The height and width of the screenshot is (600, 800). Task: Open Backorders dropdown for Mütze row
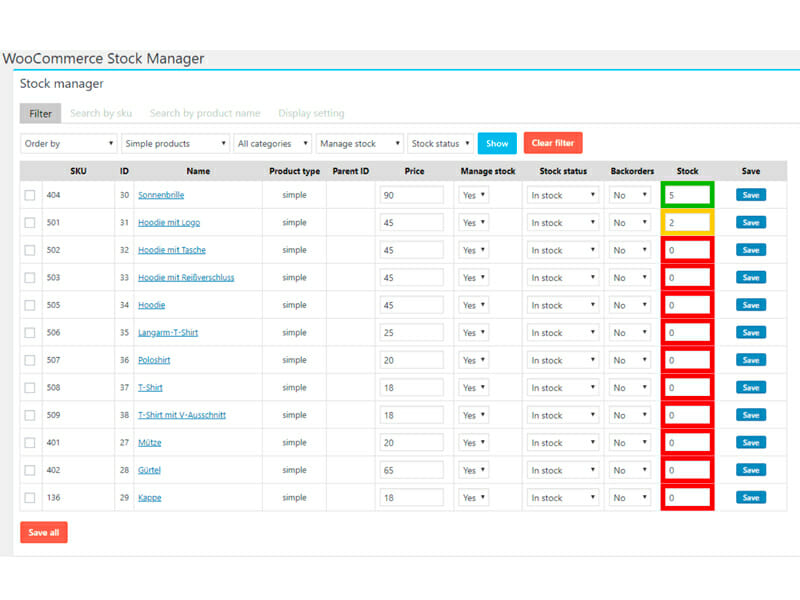tap(630, 443)
